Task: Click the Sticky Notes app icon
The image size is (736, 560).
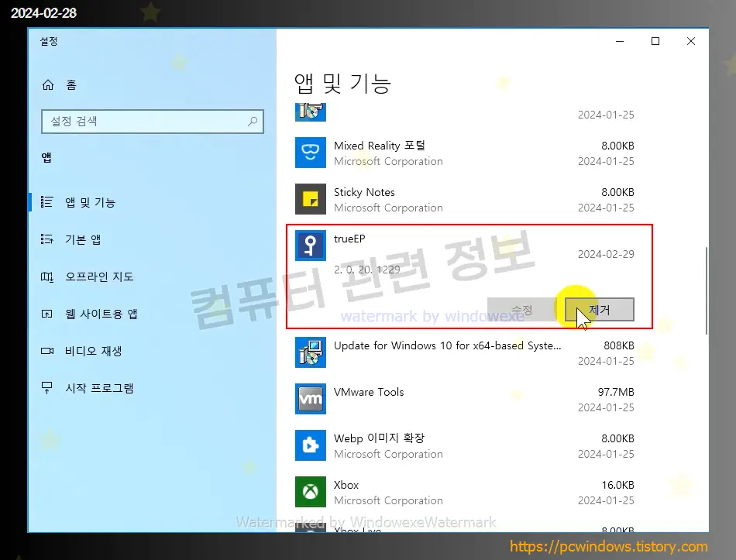Action: pyautogui.click(x=310, y=199)
